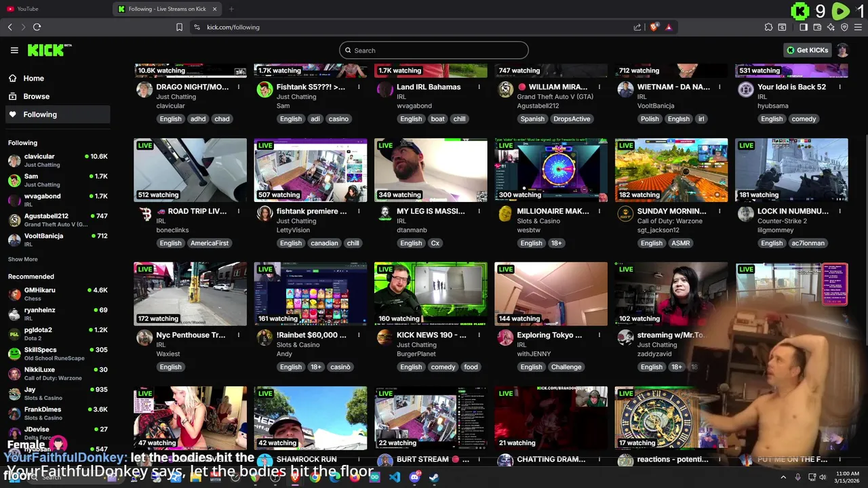Launch Visual Studio Code from the taskbar
Viewport: 868px width, 488px height.
(x=395, y=477)
